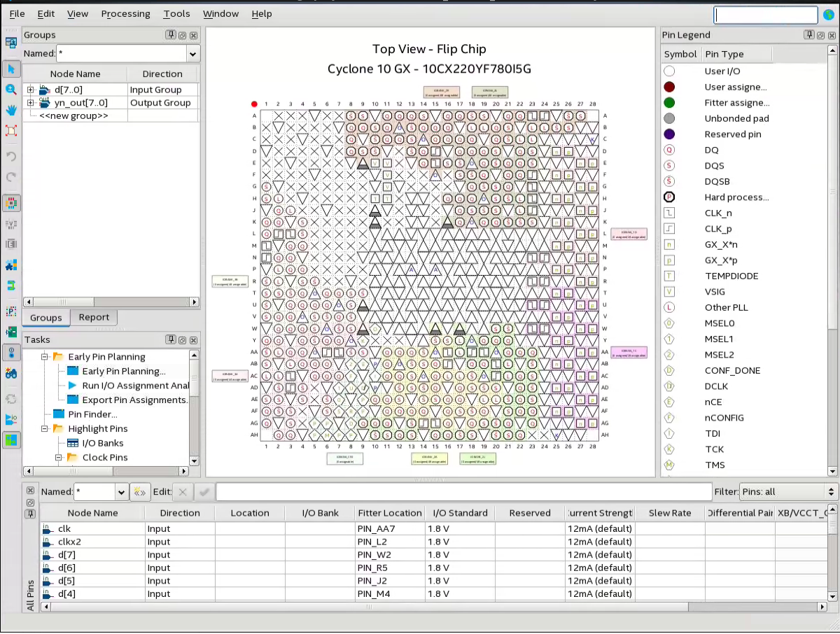Screen dimensions: 840x634
Task: Collapse the Early Pin Planning folder
Action: click(45, 357)
